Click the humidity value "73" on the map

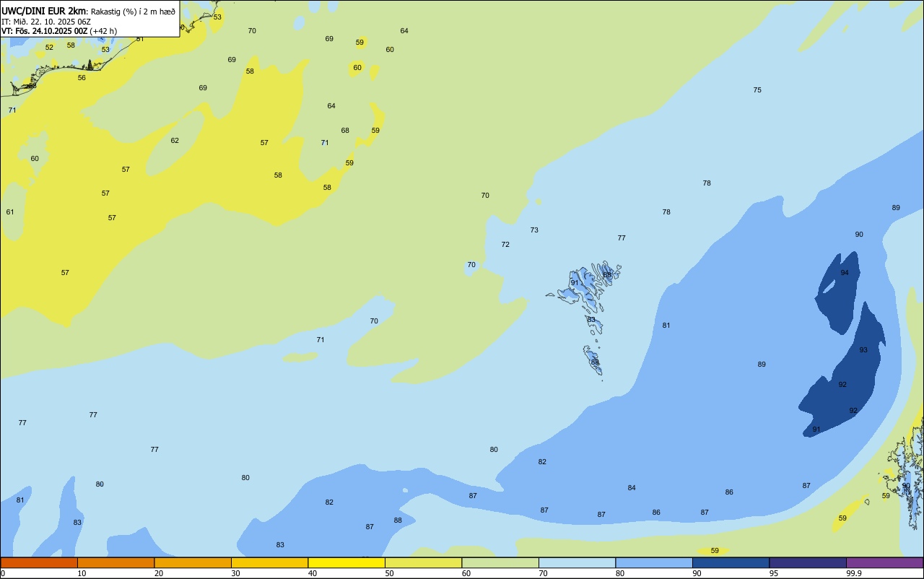pyautogui.click(x=534, y=230)
